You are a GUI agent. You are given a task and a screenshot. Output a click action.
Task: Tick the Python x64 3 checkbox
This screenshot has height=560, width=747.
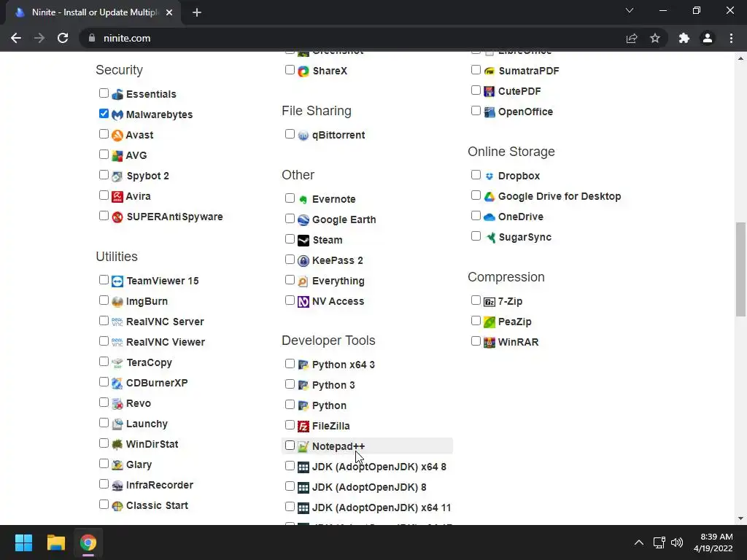pyautogui.click(x=290, y=364)
